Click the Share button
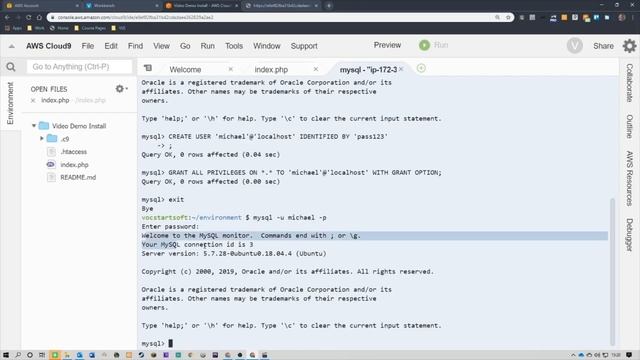 coord(603,46)
